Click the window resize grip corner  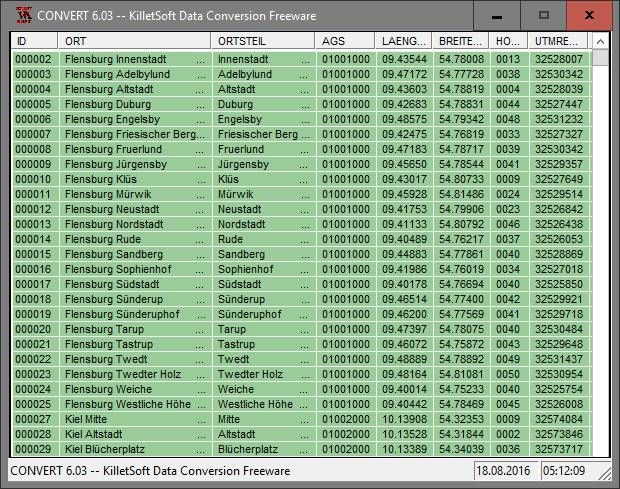605,472
